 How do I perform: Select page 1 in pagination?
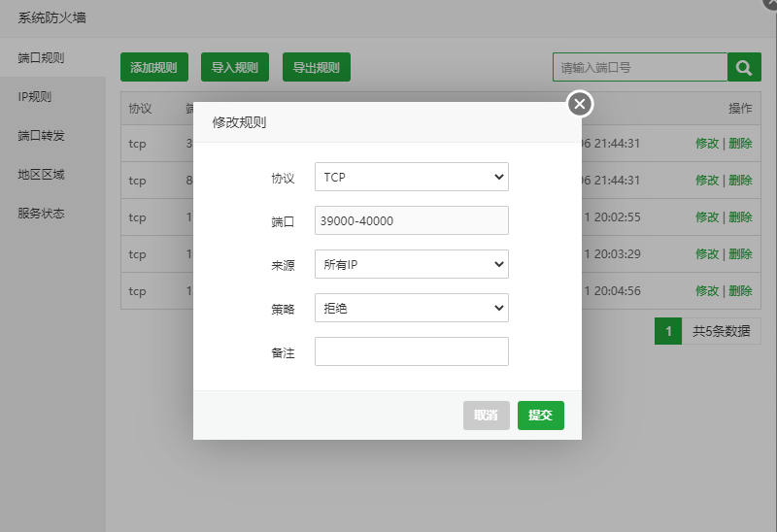point(668,331)
